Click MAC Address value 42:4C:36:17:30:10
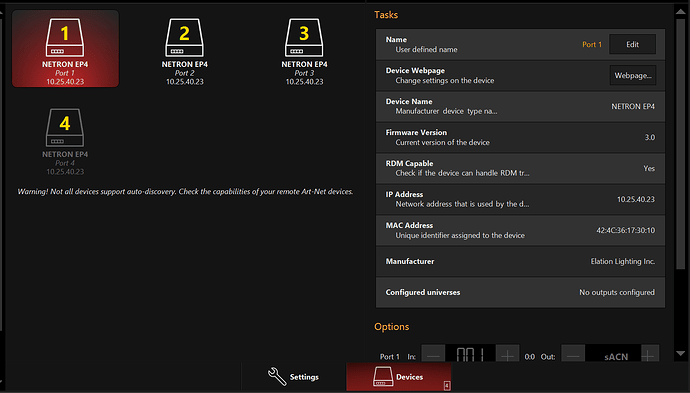 tap(625, 230)
